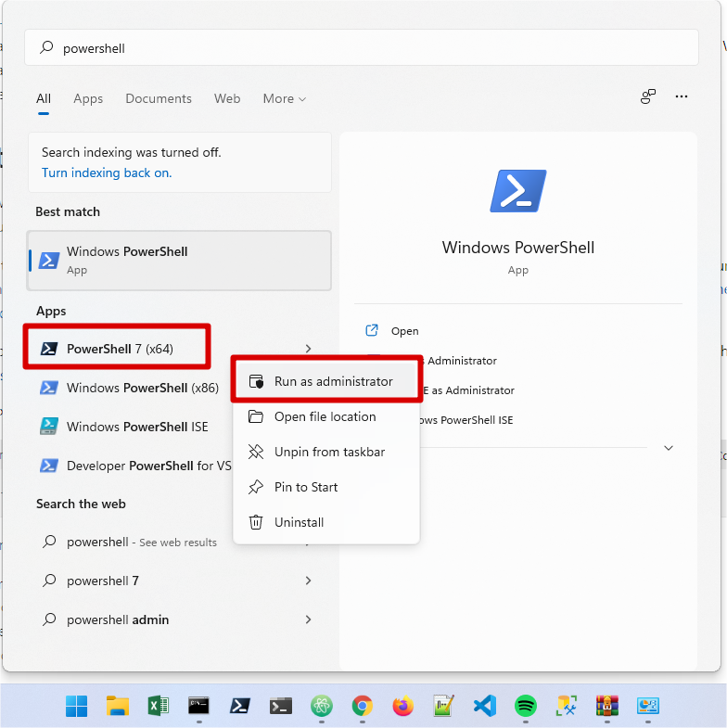This screenshot has height=728, width=727.
Task: Click the partly hidden Administrator action in preview
Action: click(462, 361)
